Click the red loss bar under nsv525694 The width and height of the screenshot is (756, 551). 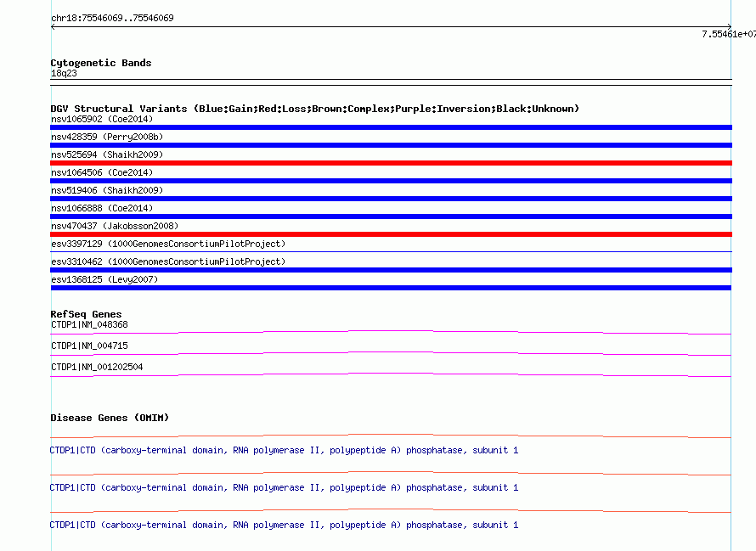[391, 163]
